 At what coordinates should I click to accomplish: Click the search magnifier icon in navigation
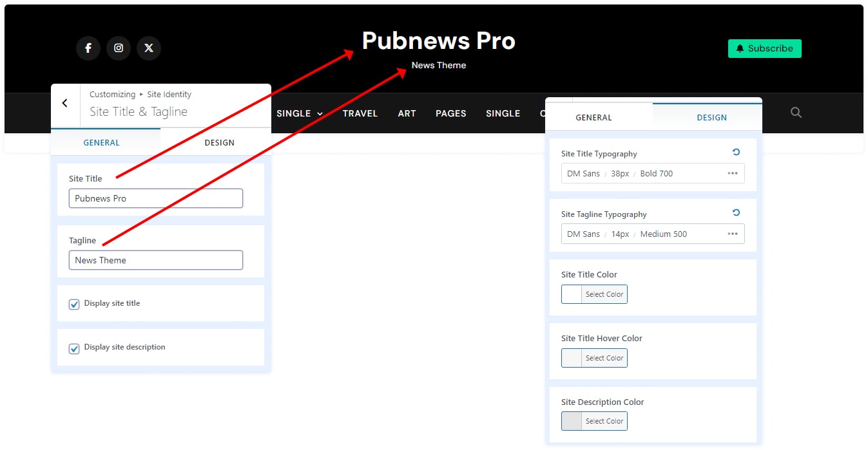pos(796,113)
